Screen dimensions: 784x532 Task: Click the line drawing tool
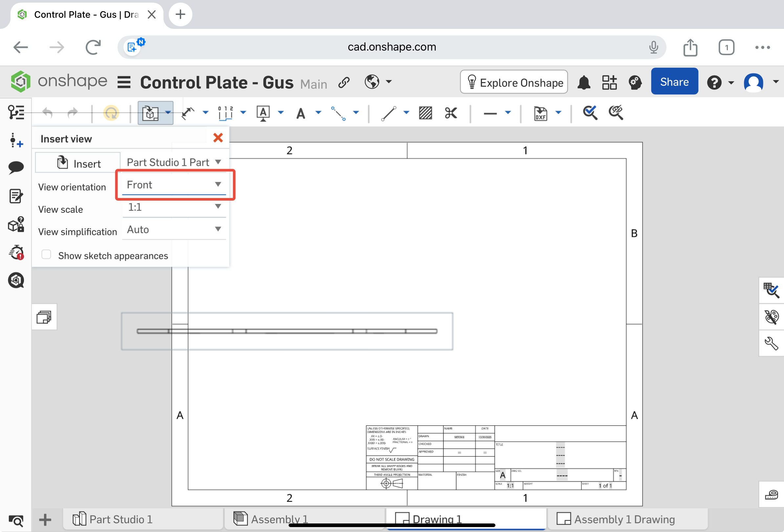(389, 113)
